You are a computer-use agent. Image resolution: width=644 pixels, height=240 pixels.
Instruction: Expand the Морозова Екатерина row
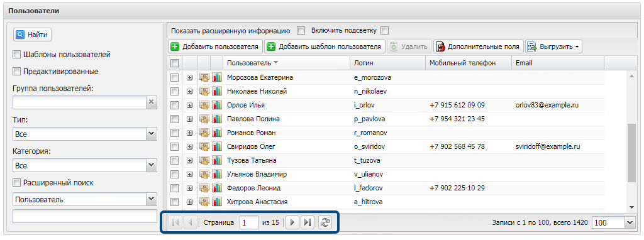click(189, 77)
